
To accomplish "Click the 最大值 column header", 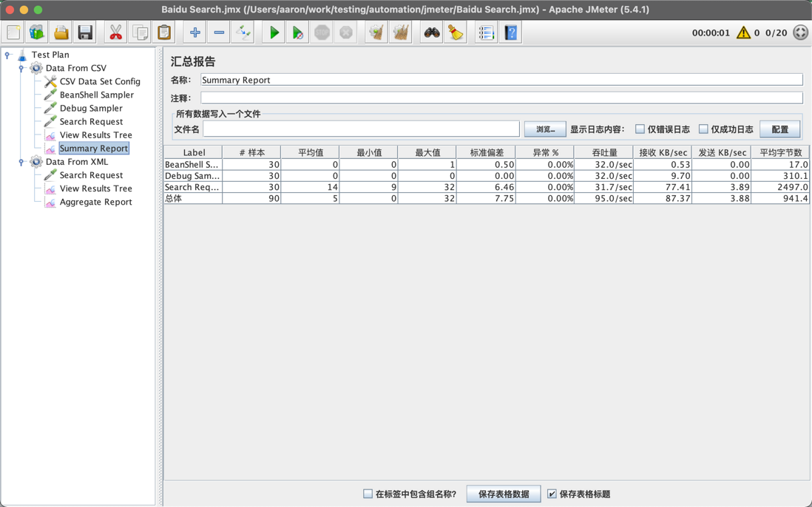I will (x=427, y=152).
